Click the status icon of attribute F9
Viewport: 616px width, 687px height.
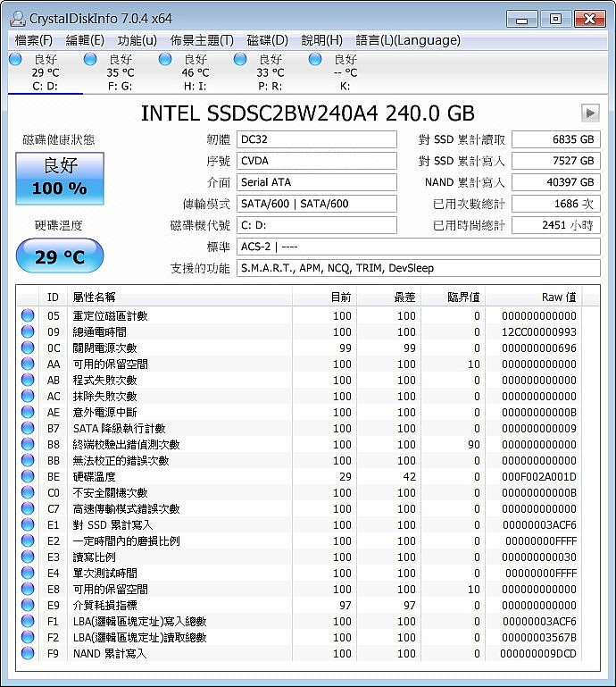point(28,653)
